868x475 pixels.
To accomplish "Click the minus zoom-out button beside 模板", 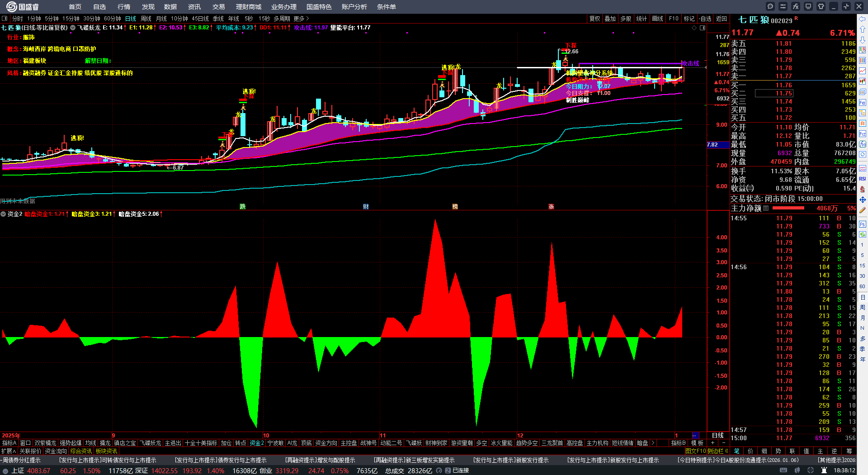I will tap(724, 443).
